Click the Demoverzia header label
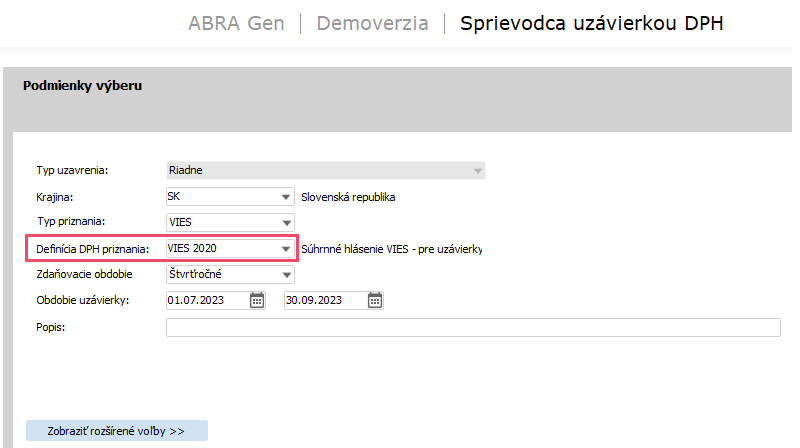The width and height of the screenshot is (800, 448). coord(372,23)
